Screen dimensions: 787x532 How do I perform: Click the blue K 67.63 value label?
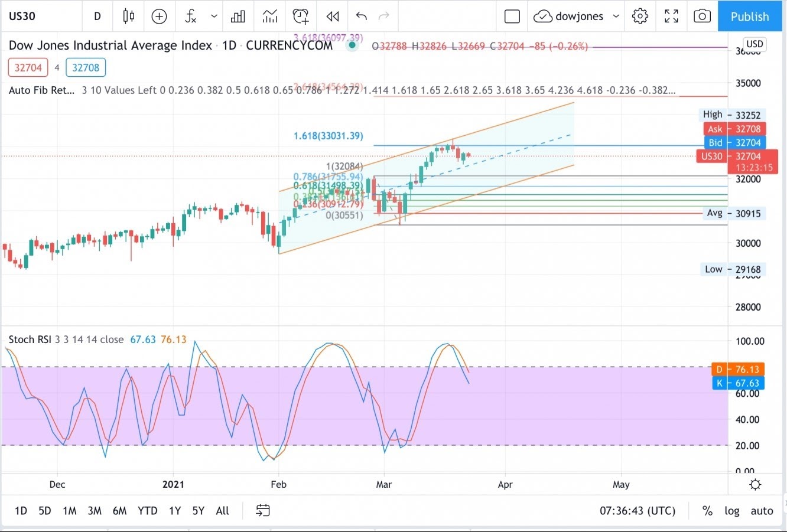click(x=739, y=383)
